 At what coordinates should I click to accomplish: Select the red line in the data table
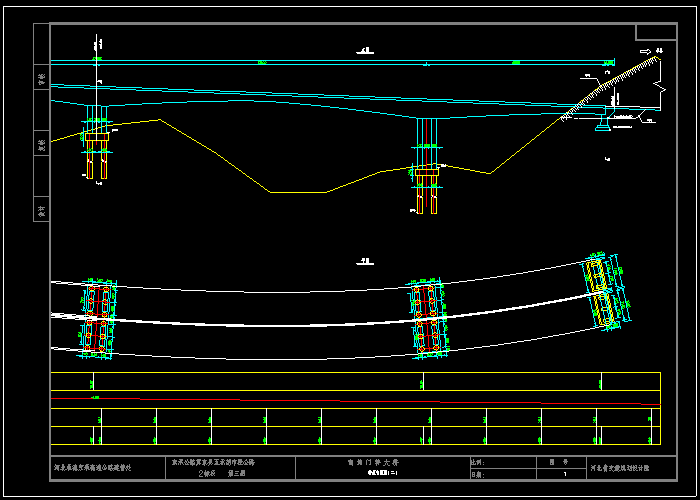coord(300,399)
